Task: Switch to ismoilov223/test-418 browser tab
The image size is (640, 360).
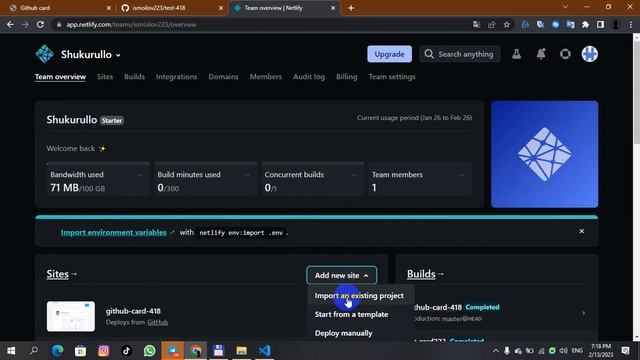Action: pyautogui.click(x=172, y=8)
